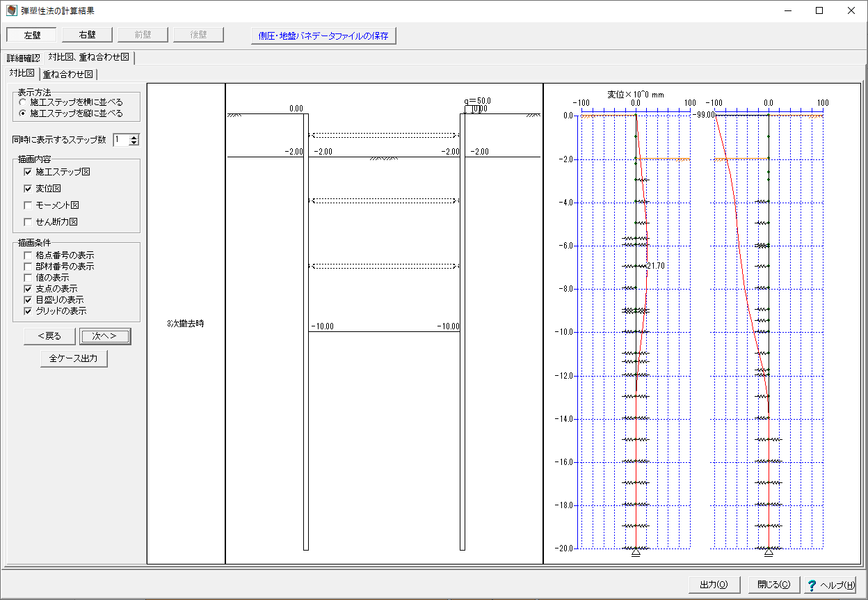Screen dimensions: 868x600
Task: Increase step count with spinner up arrow
Action: (x=134, y=136)
